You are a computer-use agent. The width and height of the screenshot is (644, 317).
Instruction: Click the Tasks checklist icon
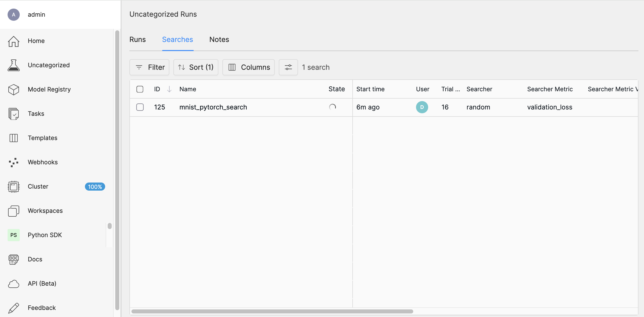coord(14,114)
